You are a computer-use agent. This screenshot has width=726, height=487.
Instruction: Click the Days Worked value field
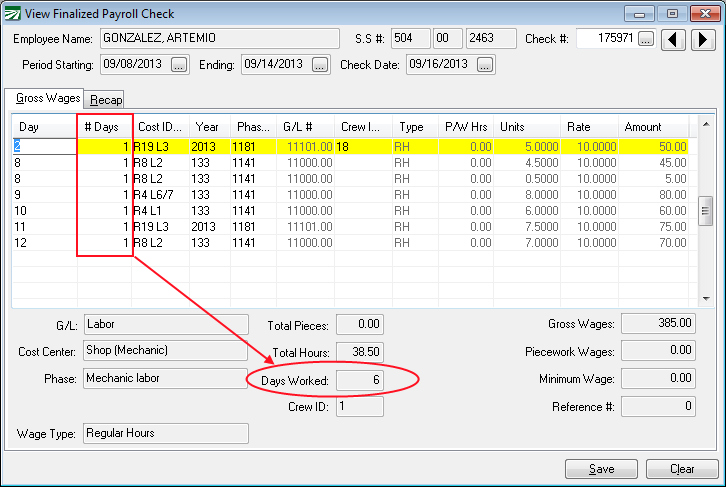pyautogui.click(x=359, y=380)
